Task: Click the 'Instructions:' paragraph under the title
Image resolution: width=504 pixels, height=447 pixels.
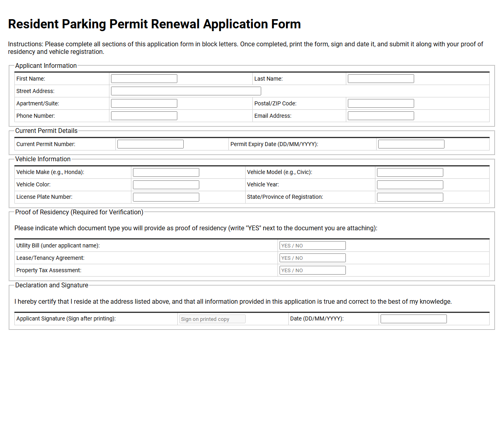Action: (x=246, y=48)
